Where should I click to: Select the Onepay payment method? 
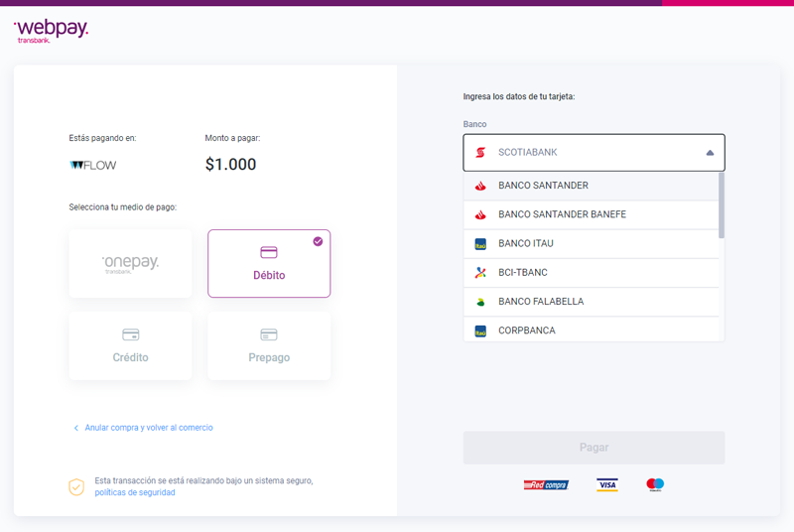[130, 263]
